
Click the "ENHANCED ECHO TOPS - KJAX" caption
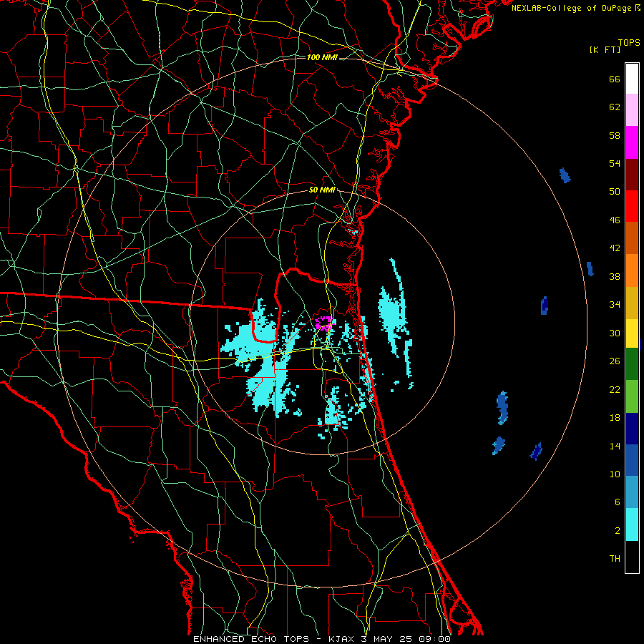(273, 639)
